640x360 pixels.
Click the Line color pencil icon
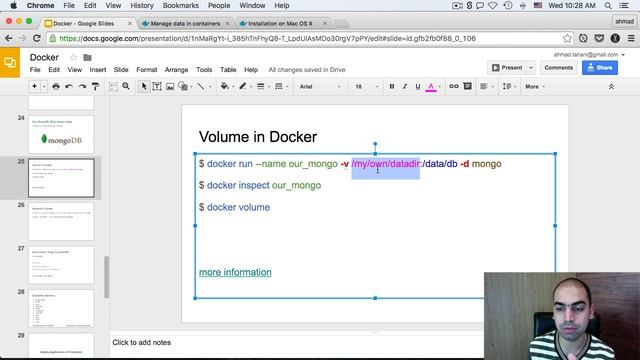tap(243, 87)
